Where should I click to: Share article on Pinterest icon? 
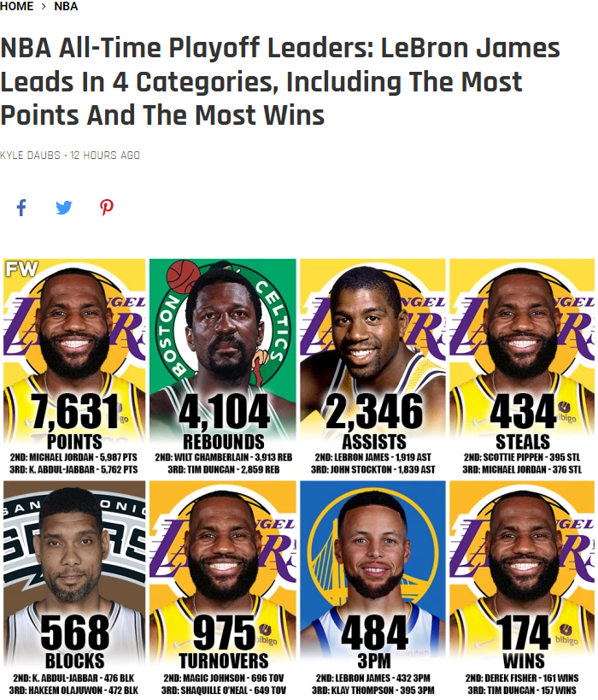[107, 208]
